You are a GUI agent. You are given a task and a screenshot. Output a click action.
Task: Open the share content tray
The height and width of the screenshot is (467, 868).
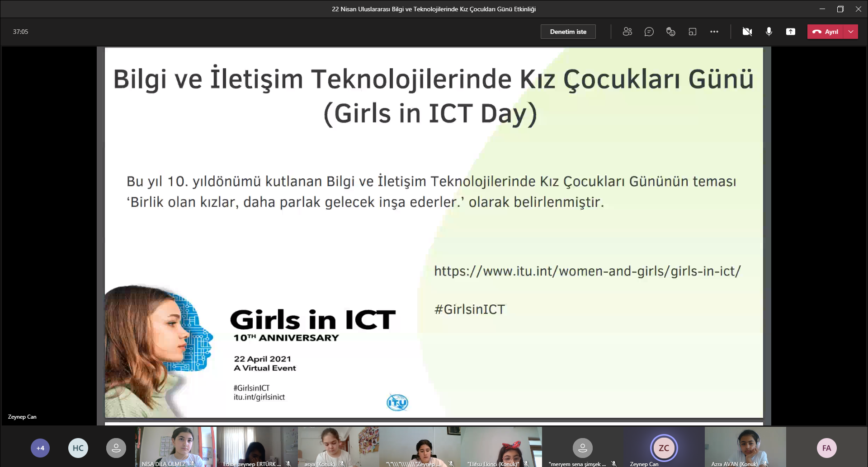point(790,32)
